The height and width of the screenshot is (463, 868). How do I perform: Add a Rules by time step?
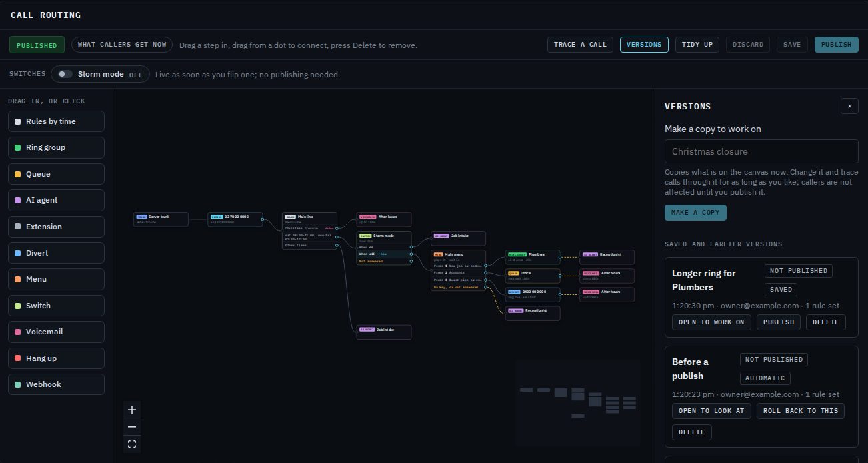pyautogui.click(x=56, y=121)
